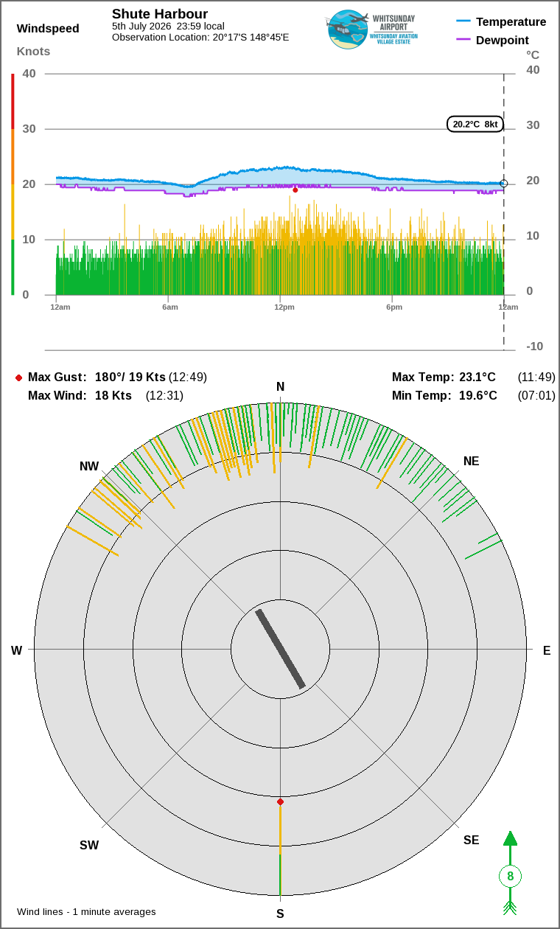Click the Observation Location coordinates text
This screenshot has width=560, height=929.
[x=200, y=37]
